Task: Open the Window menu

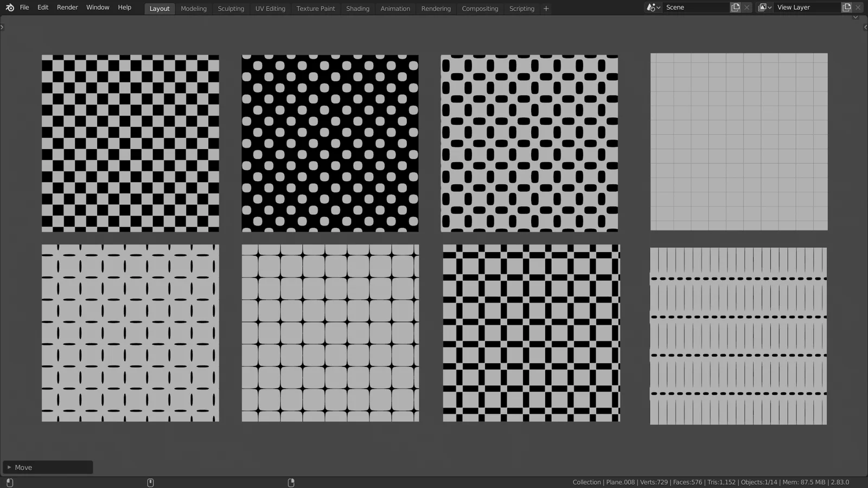Action: coord(98,7)
